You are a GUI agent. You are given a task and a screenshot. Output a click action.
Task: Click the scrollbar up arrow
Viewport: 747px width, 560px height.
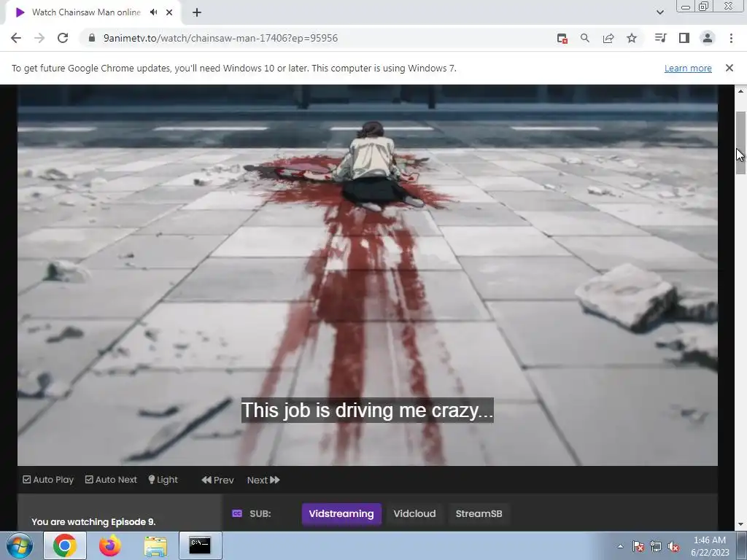click(740, 91)
